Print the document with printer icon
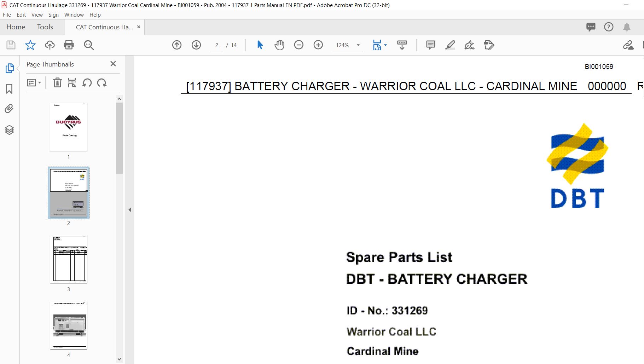The width and height of the screenshot is (644, 364). [69, 45]
